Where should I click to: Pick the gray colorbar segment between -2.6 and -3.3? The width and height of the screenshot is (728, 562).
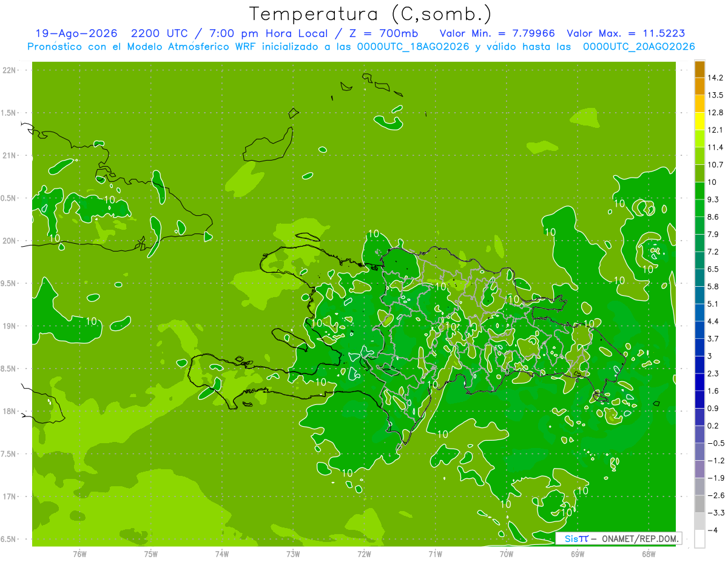tap(699, 504)
